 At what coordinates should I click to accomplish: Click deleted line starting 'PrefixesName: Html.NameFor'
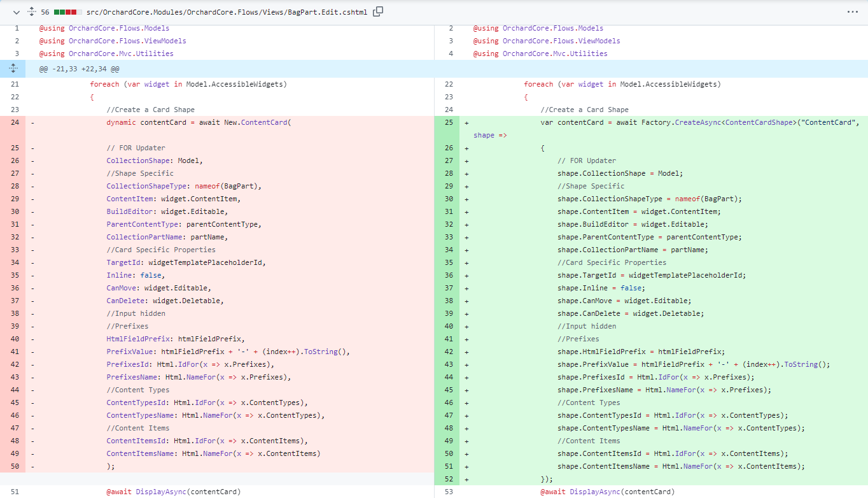[199, 377]
